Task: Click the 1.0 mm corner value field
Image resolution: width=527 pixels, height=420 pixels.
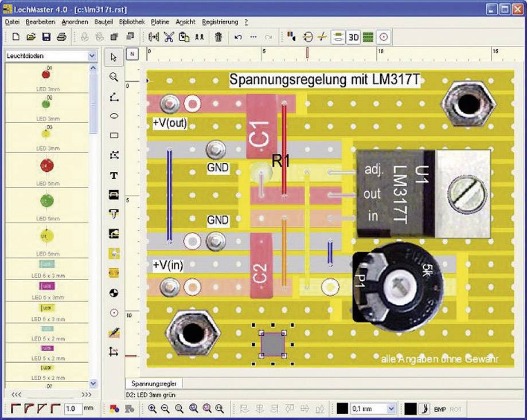Action: 73,409
